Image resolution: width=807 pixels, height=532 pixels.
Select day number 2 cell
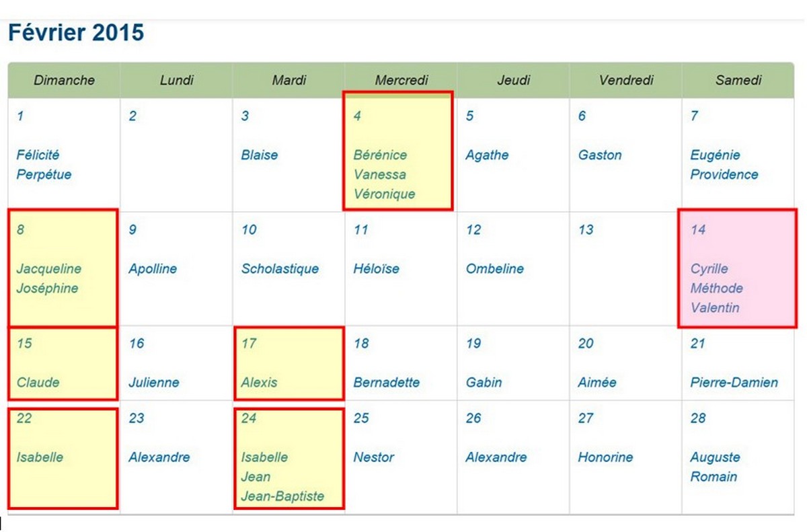pyautogui.click(x=132, y=116)
